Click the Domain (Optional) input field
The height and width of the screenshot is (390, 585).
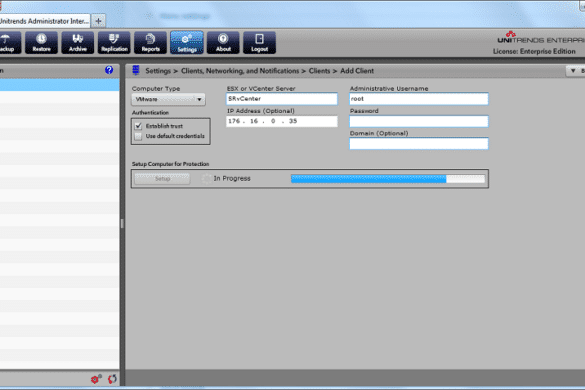[419, 144]
